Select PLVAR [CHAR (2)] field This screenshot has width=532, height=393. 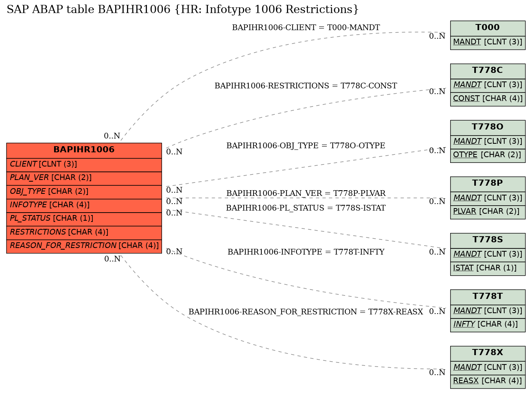tap(488, 212)
